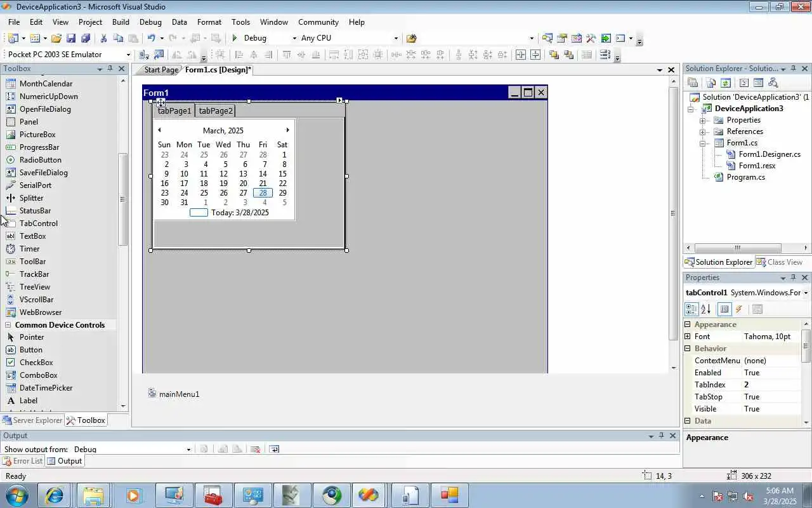Viewport: 812px width, 508px height.
Task: Click the Tab Order icon in layout toolbar
Action: pos(605,55)
